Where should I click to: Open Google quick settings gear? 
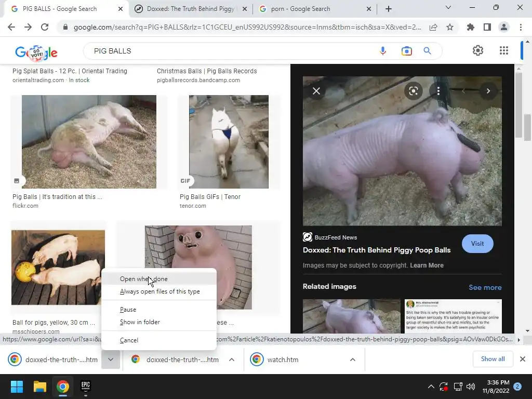478,50
